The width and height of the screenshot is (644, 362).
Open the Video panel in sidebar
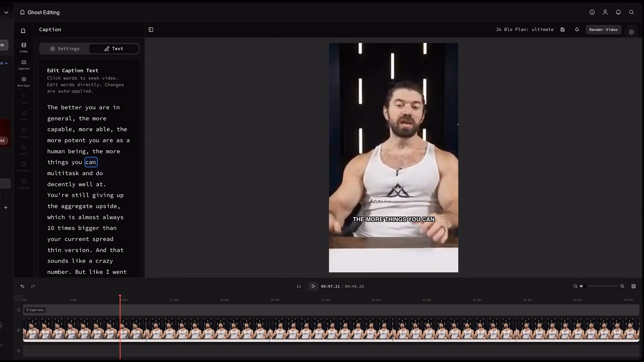pos(23,47)
